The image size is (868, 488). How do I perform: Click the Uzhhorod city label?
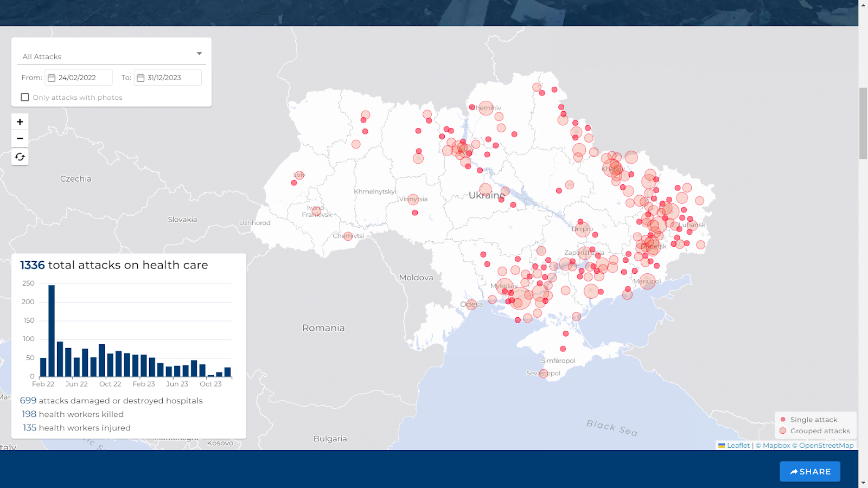click(255, 223)
